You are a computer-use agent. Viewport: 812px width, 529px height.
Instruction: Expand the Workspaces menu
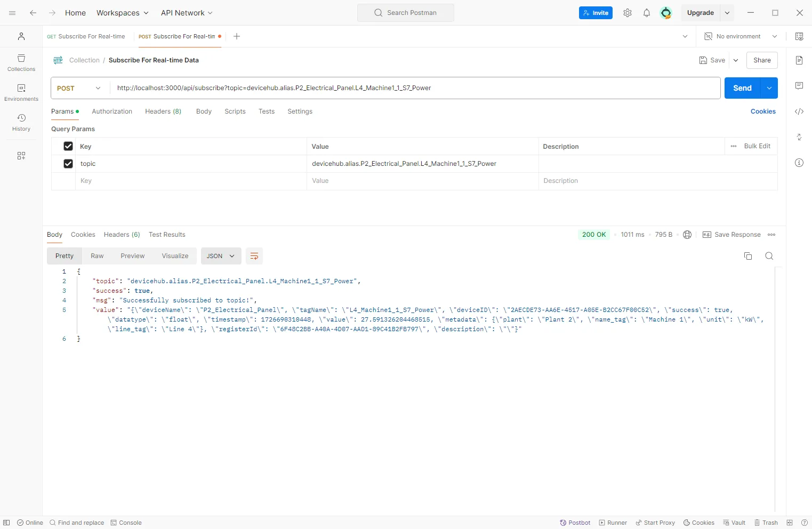click(123, 13)
